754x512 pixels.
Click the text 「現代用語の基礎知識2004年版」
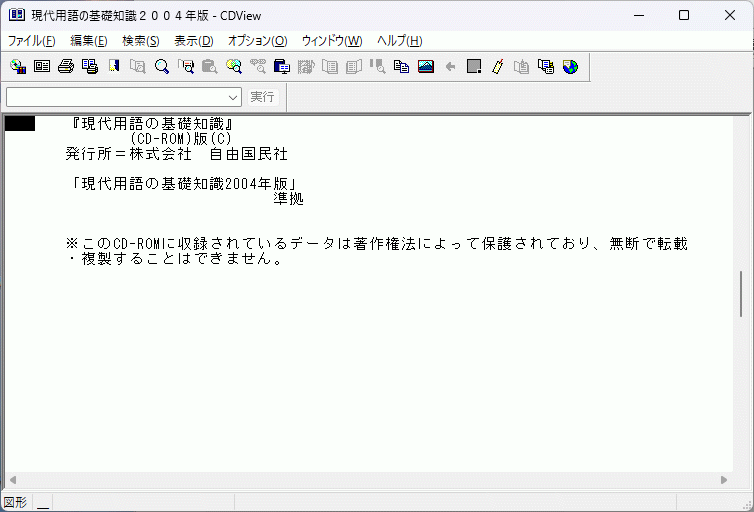[x=184, y=184]
